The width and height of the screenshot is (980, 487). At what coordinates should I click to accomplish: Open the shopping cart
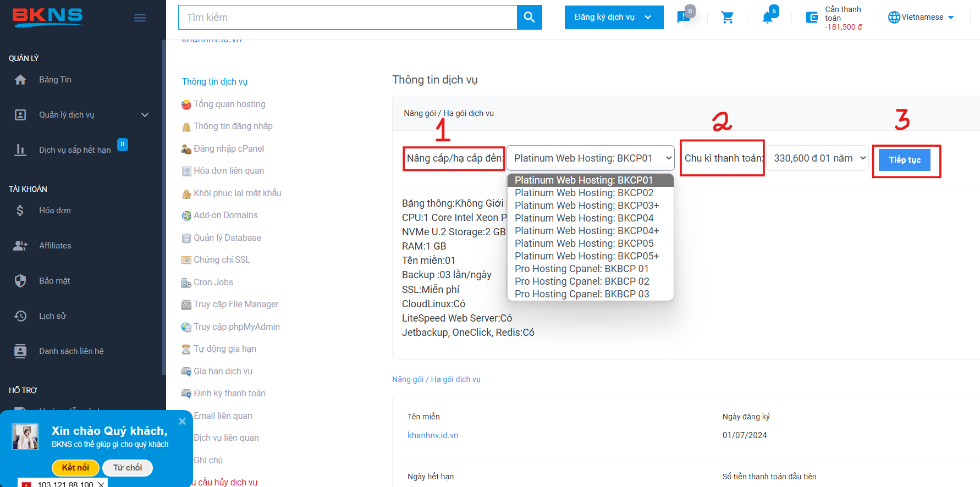(727, 18)
